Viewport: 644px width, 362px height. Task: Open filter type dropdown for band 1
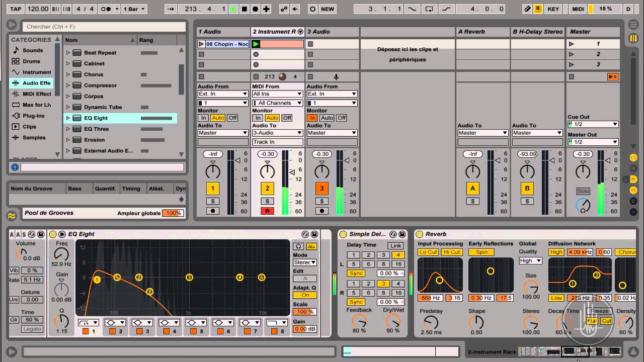tap(88, 322)
